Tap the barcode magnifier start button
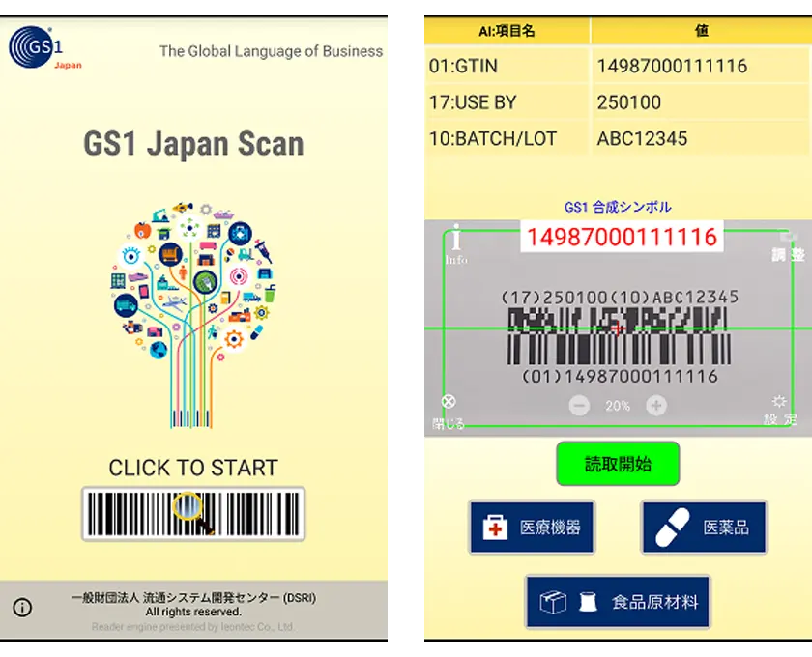Image resolution: width=812 pixels, height=657 pixels. (193, 514)
